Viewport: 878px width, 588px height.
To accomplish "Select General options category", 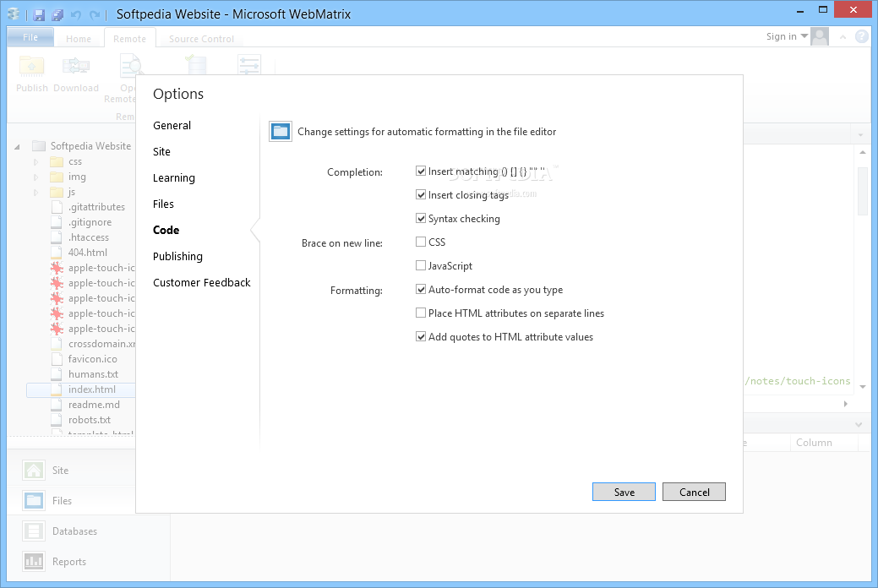I will [172, 125].
